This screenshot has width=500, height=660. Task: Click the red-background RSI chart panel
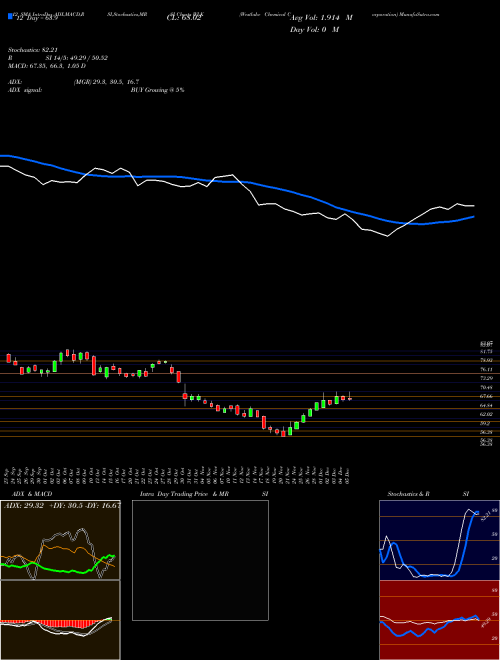[x=439, y=620]
